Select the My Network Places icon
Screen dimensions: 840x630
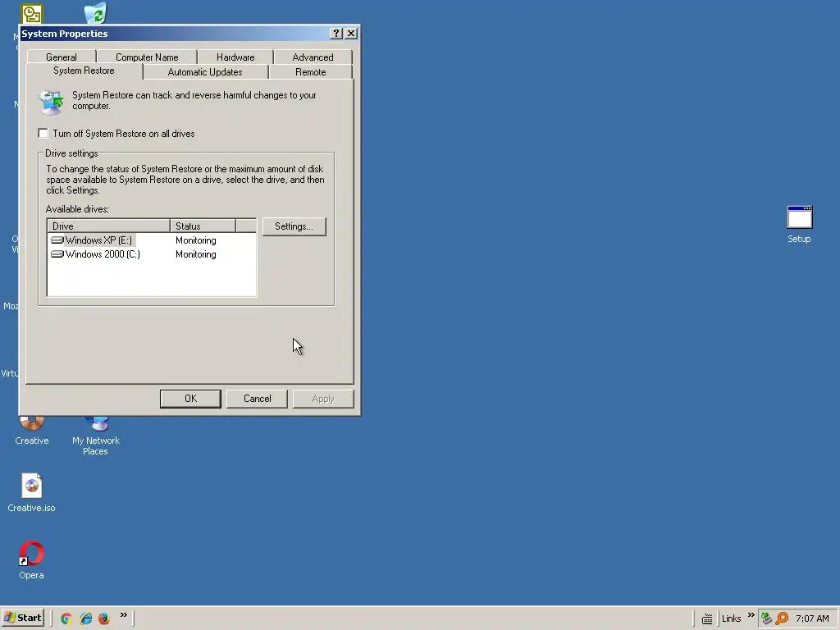pyautogui.click(x=96, y=436)
